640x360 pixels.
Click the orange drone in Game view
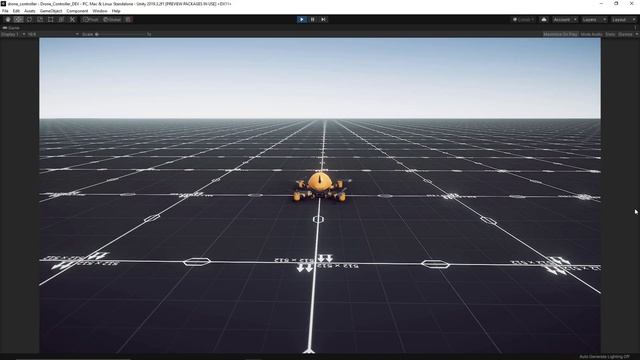pyautogui.click(x=320, y=187)
